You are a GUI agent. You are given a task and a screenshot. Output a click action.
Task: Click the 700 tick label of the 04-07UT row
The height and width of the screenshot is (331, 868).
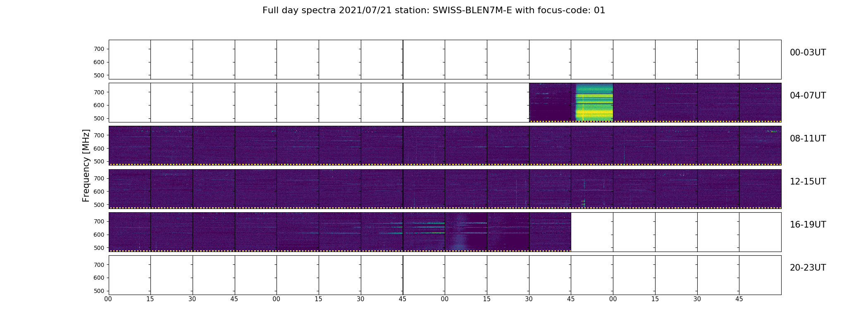[99, 92]
